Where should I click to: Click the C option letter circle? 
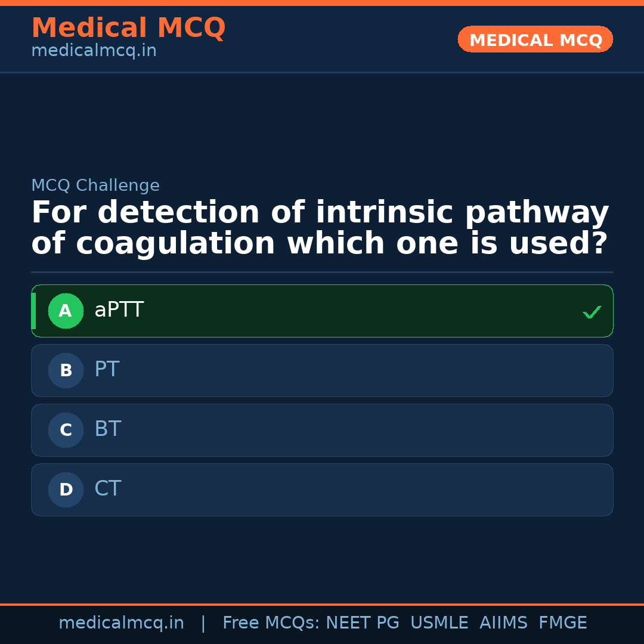(x=66, y=430)
